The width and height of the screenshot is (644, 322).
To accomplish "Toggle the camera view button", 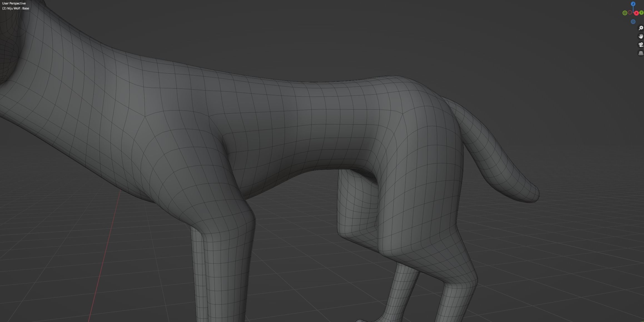I will click(x=641, y=45).
